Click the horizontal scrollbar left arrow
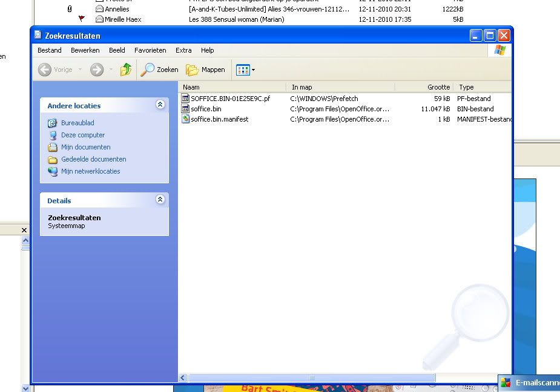The height and width of the screenshot is (392, 560). point(183,377)
